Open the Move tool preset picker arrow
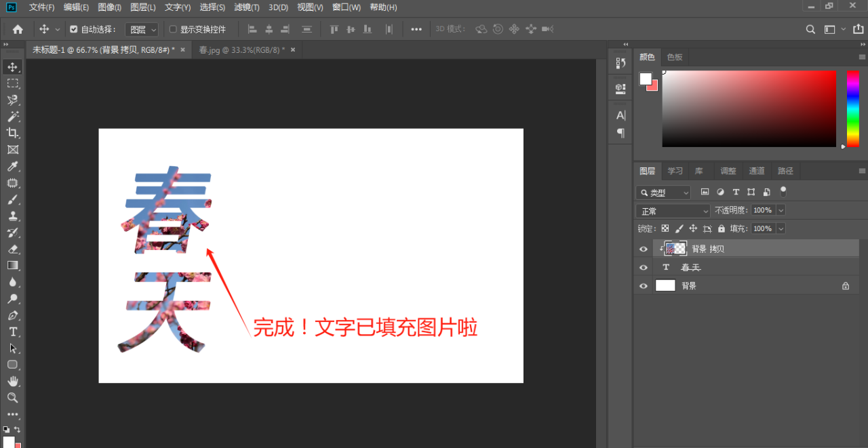This screenshot has width=868, height=448. click(58, 29)
